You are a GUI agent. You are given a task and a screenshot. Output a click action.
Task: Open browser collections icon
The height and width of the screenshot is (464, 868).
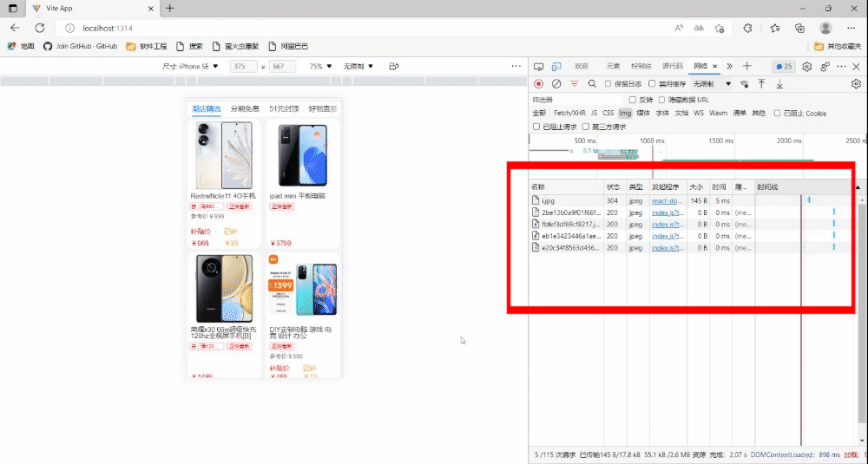point(800,29)
